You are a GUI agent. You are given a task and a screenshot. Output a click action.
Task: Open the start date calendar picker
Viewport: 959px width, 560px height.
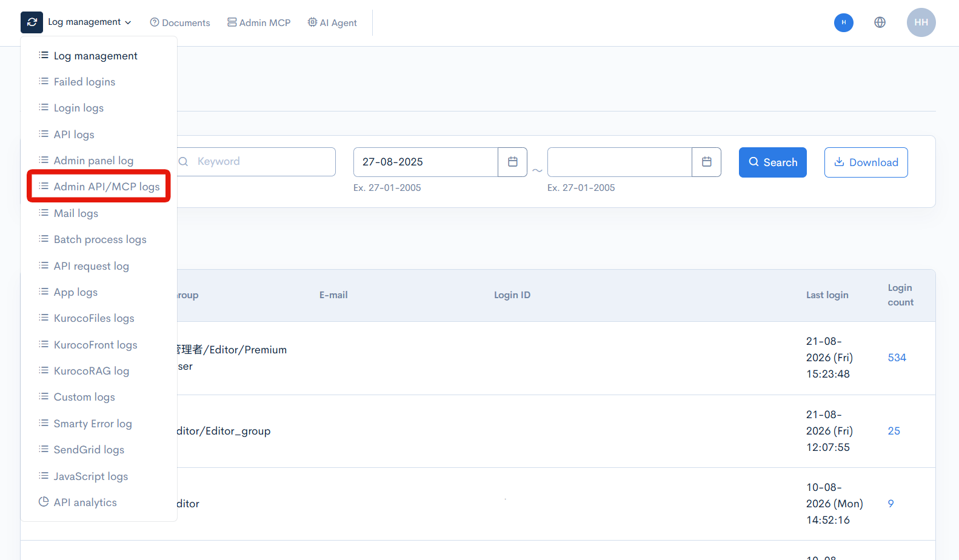[513, 162]
